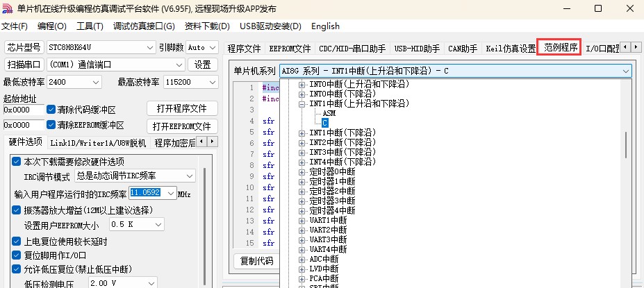
Task: Open the IRC调节模式 dropdown
Action: [135, 176]
